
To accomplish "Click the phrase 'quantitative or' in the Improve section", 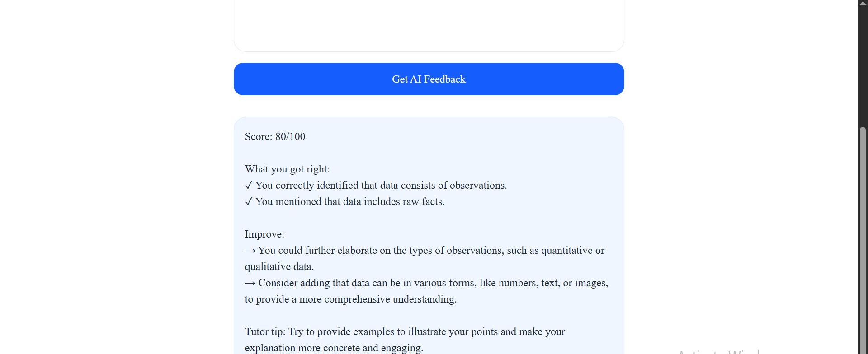I will coord(573,250).
